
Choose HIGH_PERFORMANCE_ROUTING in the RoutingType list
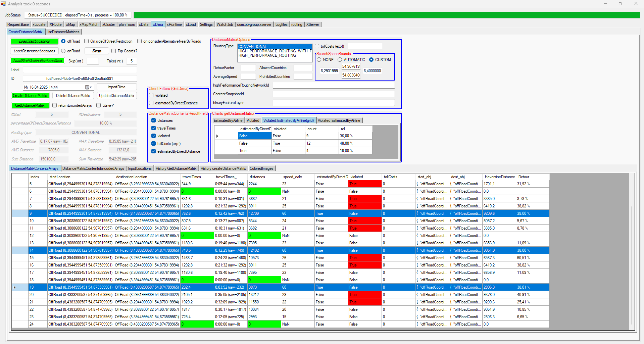[x=267, y=55]
